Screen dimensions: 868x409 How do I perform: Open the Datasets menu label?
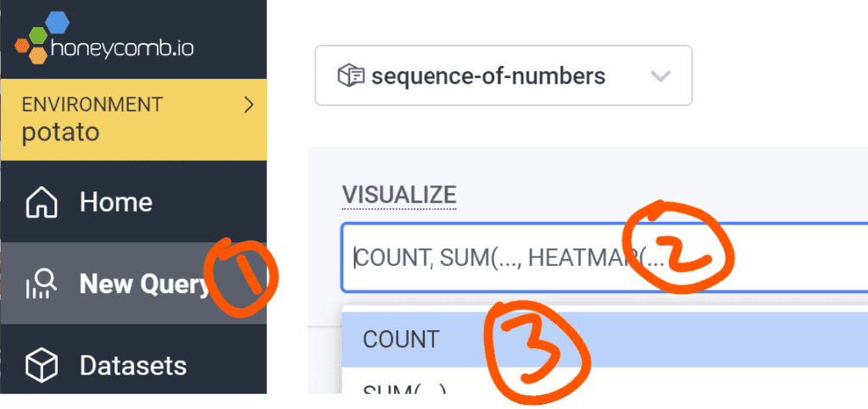(133, 366)
